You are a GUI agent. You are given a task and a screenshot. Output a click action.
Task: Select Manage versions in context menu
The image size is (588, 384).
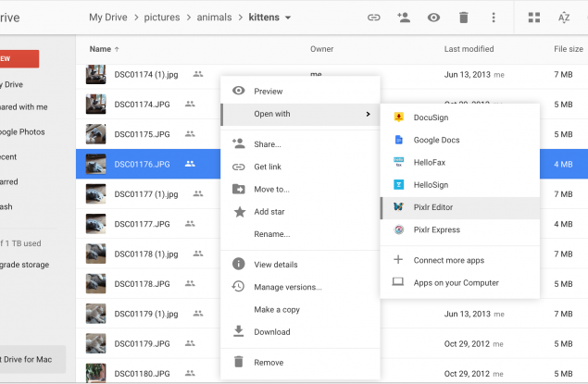(x=287, y=287)
